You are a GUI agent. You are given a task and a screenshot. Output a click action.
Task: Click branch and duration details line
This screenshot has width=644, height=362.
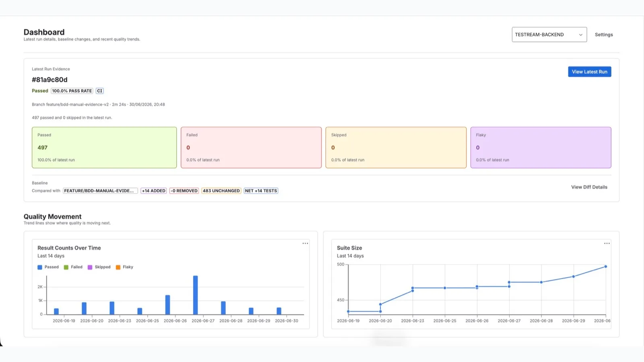[x=98, y=105]
